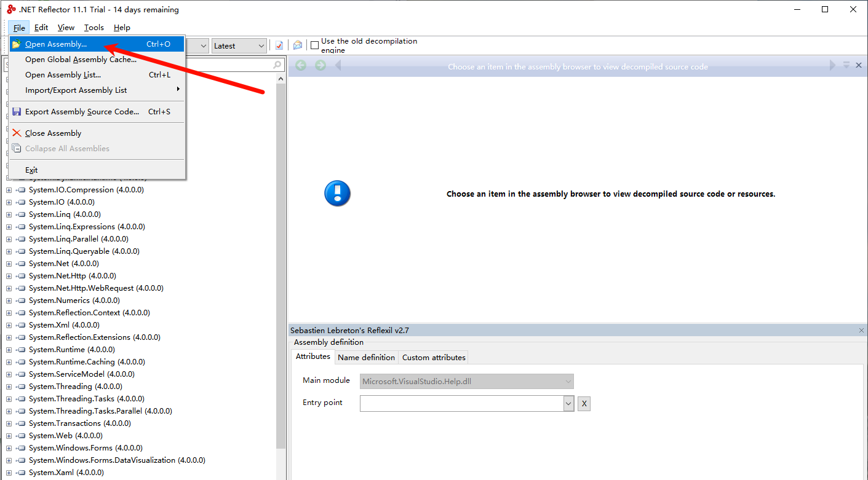Image resolution: width=868 pixels, height=480 pixels.
Task: Open the Entry point combo box
Action: click(467, 403)
